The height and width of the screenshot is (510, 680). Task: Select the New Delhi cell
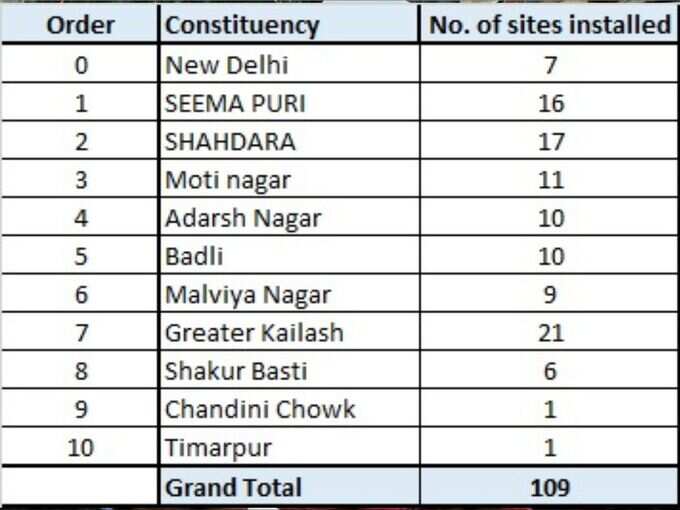click(290, 65)
